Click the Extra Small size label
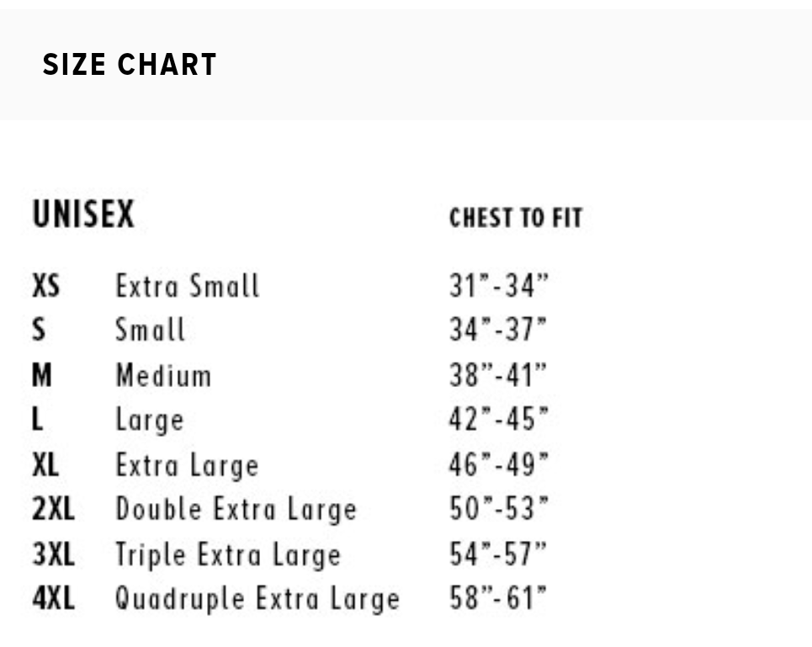 (188, 286)
